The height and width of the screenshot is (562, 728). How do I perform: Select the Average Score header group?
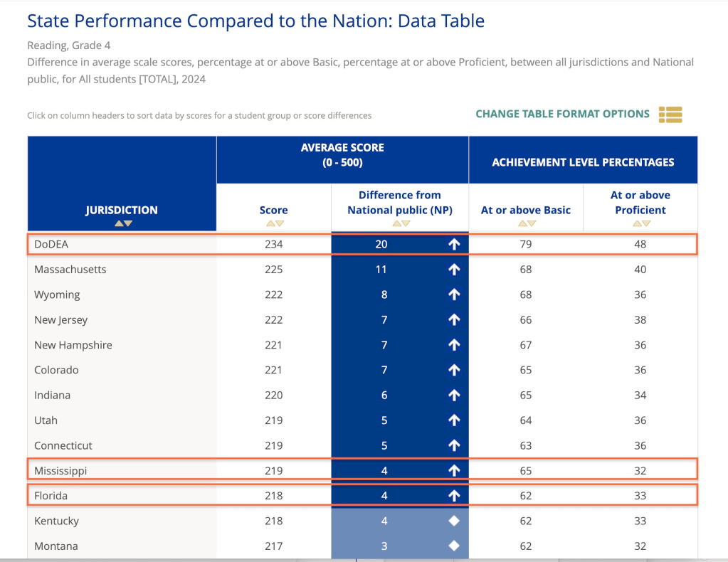pyautogui.click(x=342, y=155)
